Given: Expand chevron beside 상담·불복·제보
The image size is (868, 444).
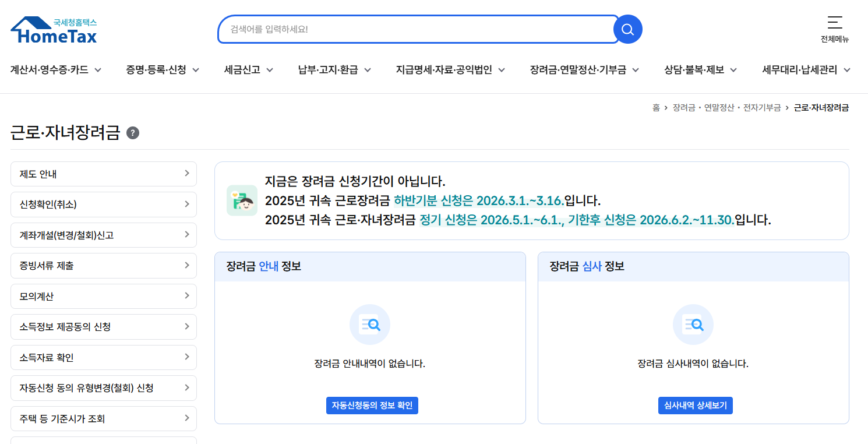Looking at the screenshot, I should [x=733, y=70].
